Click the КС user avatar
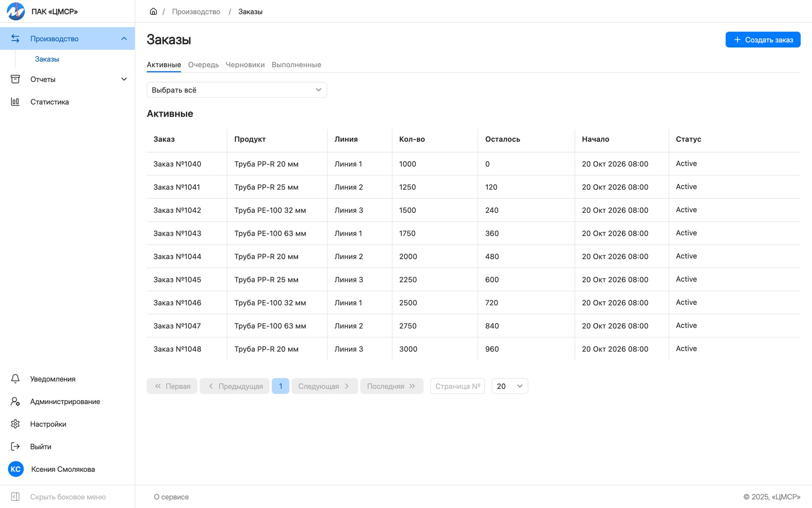The width and height of the screenshot is (812, 508). coord(16,469)
